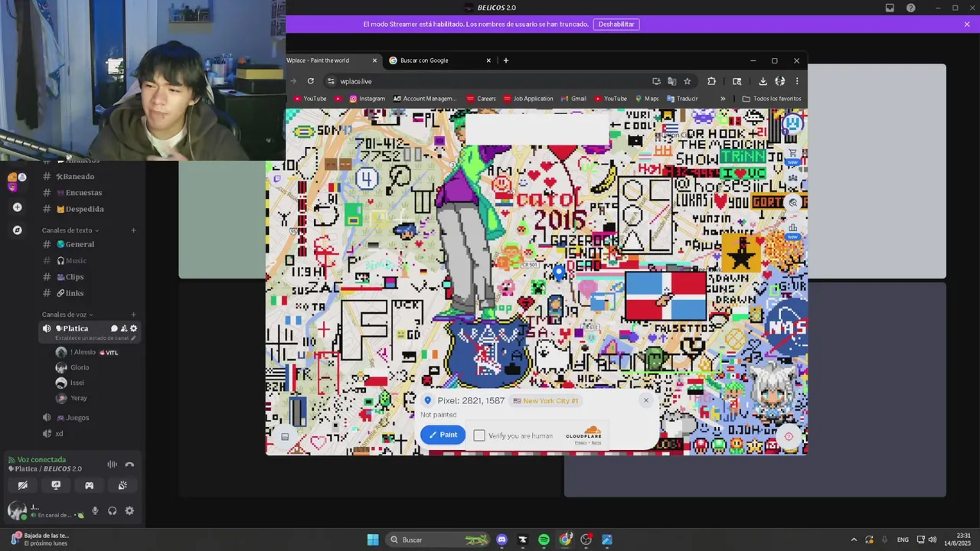The width and height of the screenshot is (980, 551).
Task: Close the Wplace tab
Action: [374, 60]
